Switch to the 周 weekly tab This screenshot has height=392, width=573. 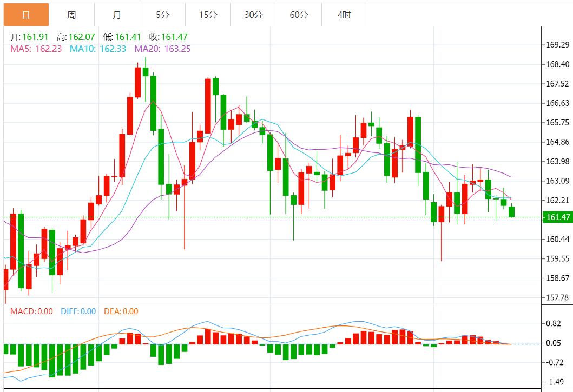point(71,15)
